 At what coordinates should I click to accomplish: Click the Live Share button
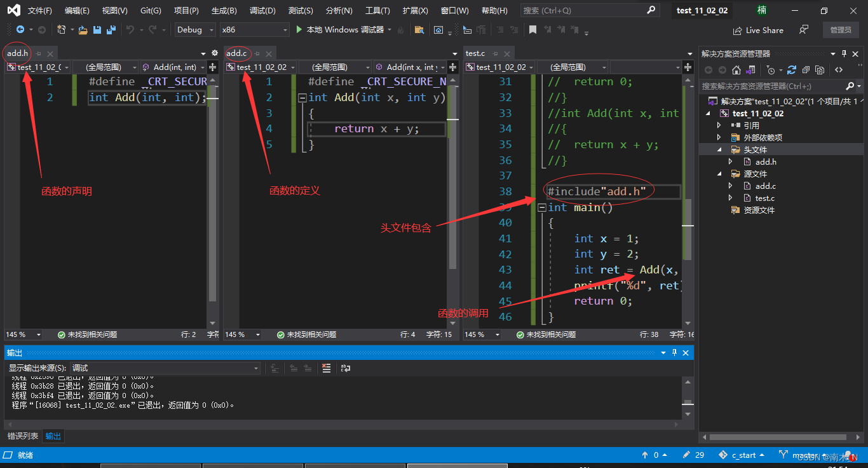point(758,30)
